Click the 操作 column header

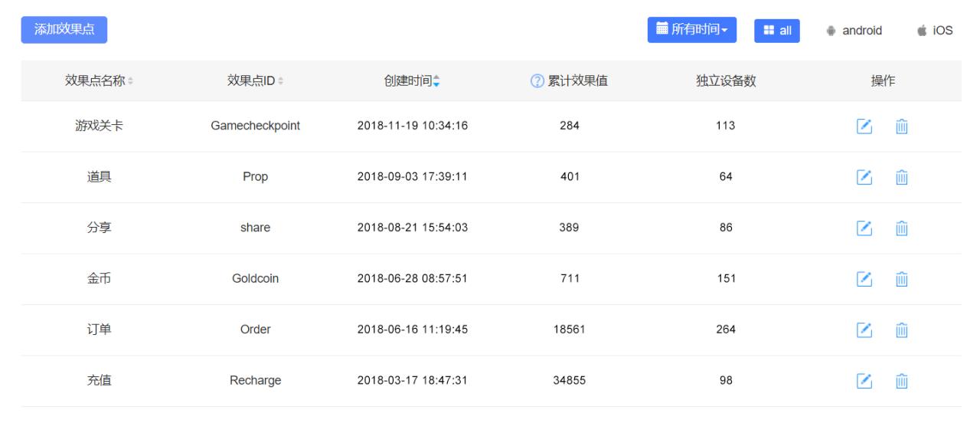(883, 81)
